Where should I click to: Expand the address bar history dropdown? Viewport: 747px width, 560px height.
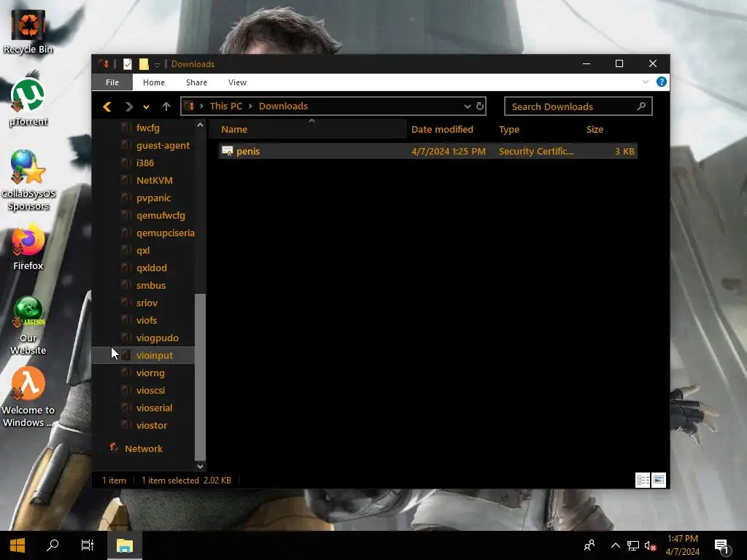[468, 106]
